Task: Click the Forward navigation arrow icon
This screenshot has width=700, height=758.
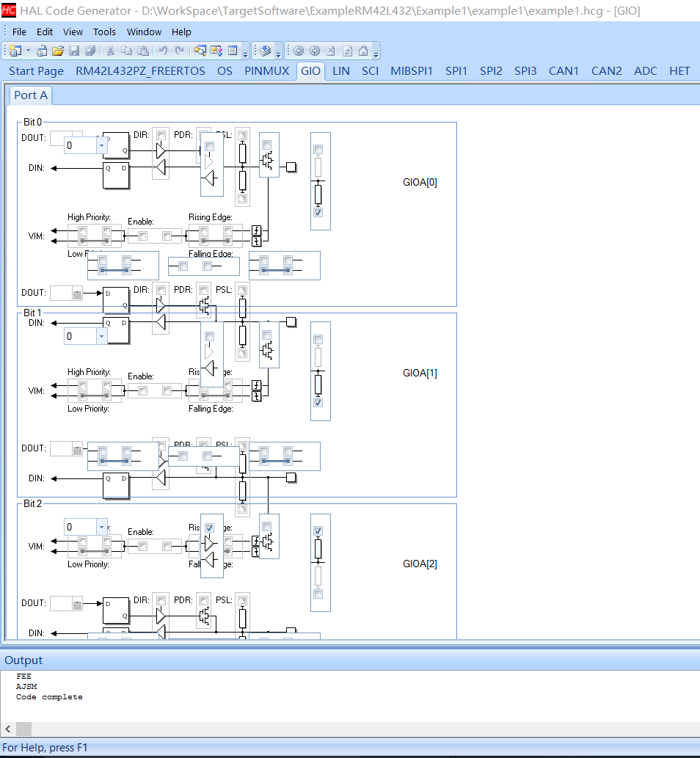Action: (x=315, y=51)
